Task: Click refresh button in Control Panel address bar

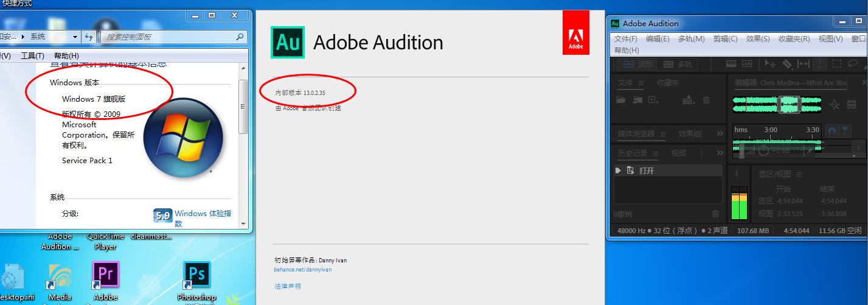Action: click(x=90, y=37)
